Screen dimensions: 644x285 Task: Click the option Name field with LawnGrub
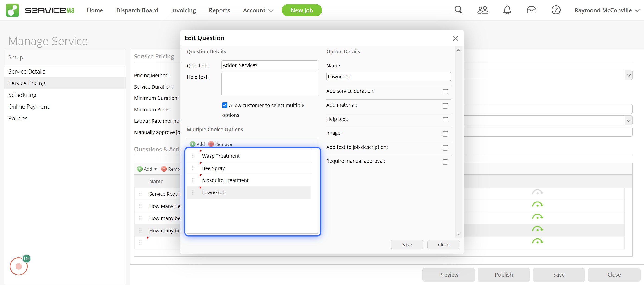point(388,77)
